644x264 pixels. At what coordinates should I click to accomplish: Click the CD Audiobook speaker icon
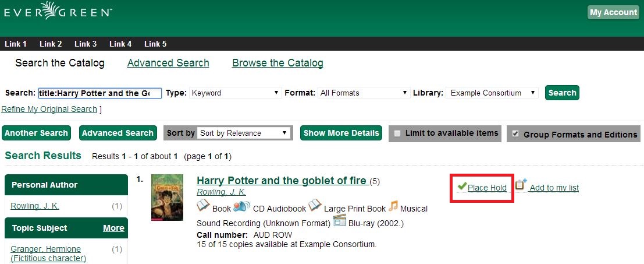(x=241, y=206)
